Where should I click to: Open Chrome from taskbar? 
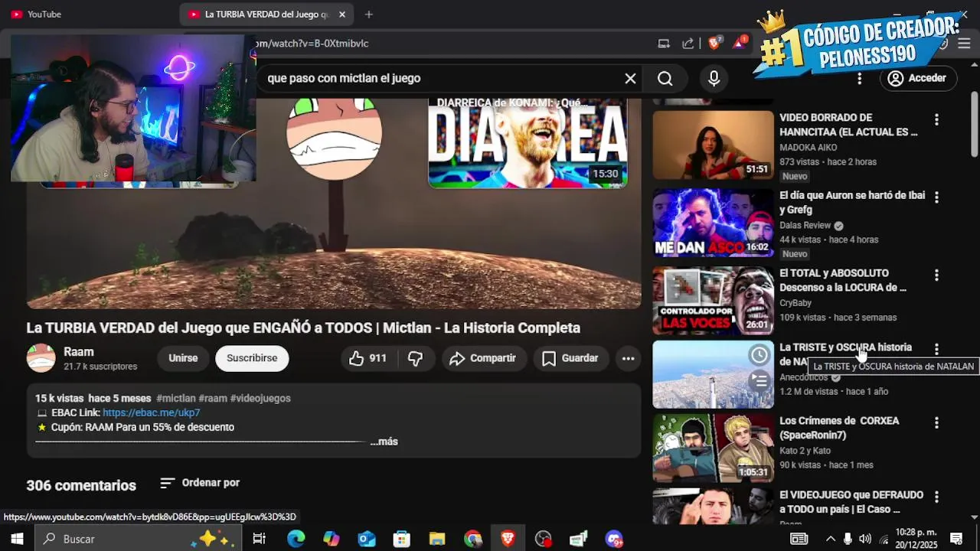472,539
